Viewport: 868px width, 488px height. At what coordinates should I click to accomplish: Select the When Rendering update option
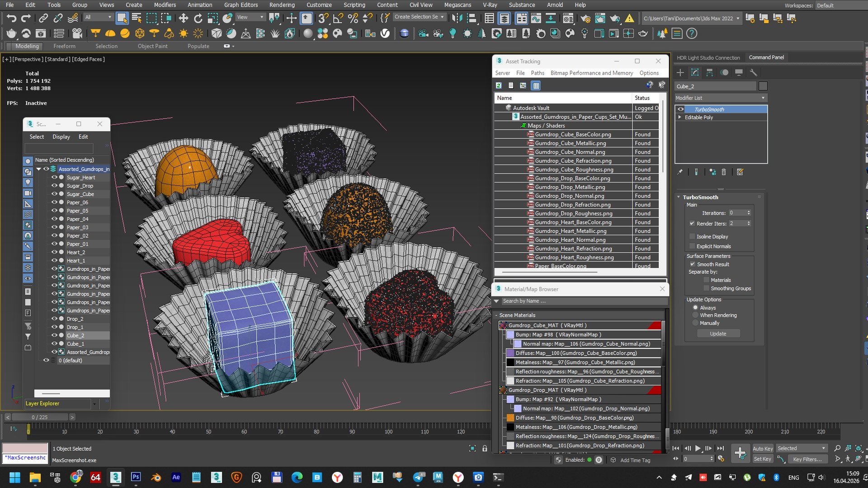(x=695, y=315)
